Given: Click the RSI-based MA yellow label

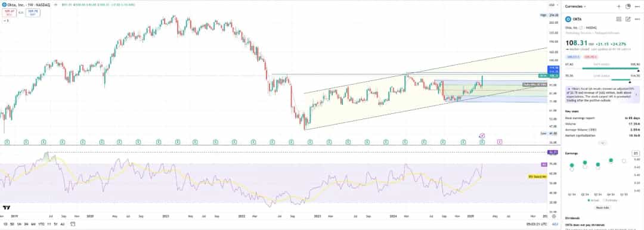Looking at the screenshot, I should coord(538,176).
